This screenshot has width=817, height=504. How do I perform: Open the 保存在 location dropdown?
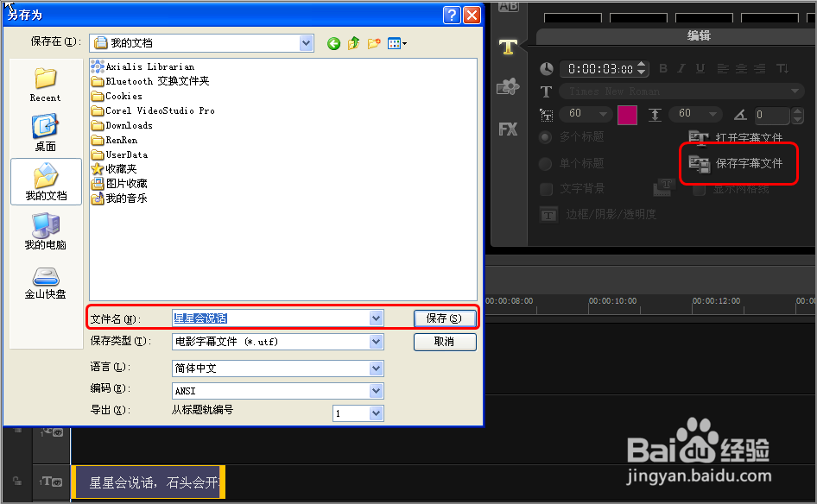click(306, 42)
